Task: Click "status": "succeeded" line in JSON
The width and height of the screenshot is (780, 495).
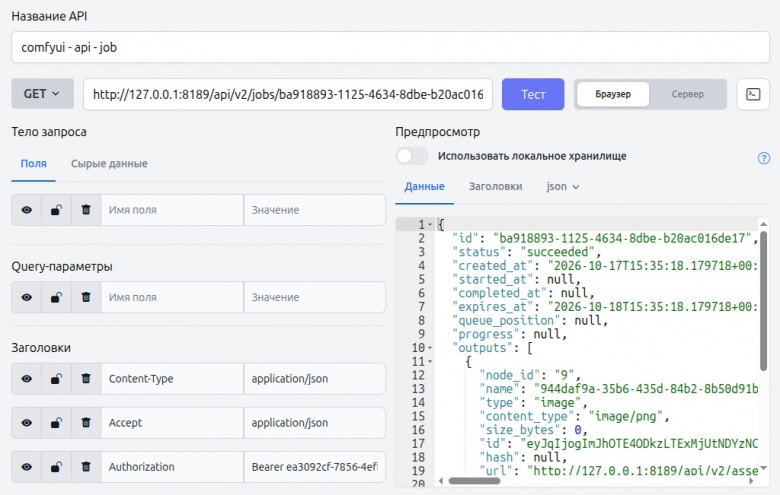Action: [526, 252]
